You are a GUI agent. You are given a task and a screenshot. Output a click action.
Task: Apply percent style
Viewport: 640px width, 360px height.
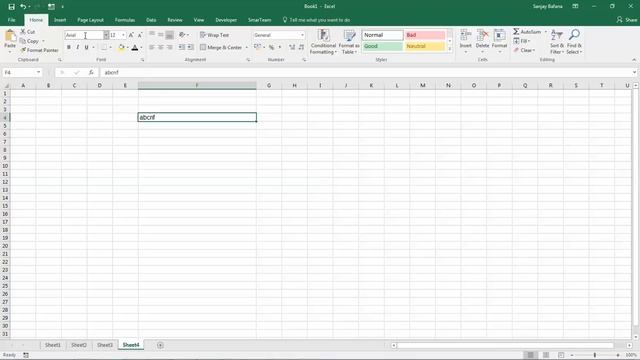click(271, 47)
